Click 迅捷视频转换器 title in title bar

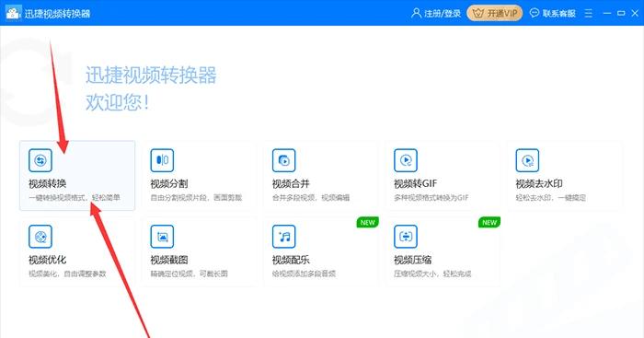pyautogui.click(x=57, y=14)
